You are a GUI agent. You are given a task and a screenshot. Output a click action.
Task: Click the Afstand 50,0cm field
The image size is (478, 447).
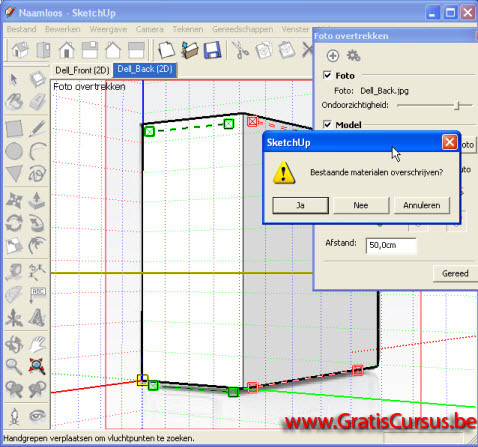click(391, 246)
